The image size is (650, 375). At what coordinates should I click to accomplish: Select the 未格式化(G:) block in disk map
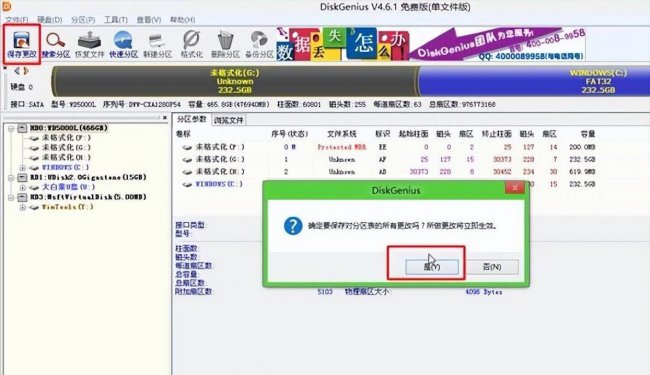tap(235, 81)
